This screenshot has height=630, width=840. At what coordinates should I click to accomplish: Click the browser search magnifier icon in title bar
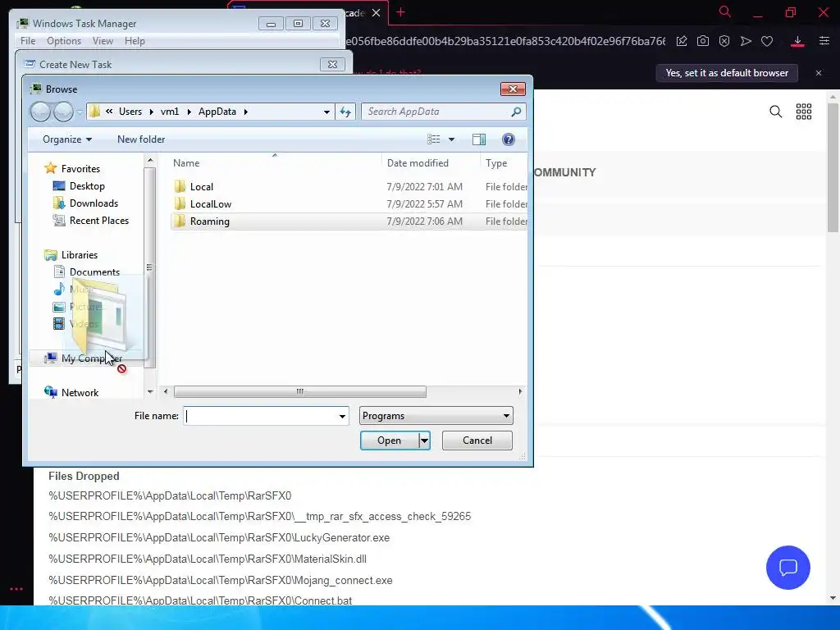point(725,11)
